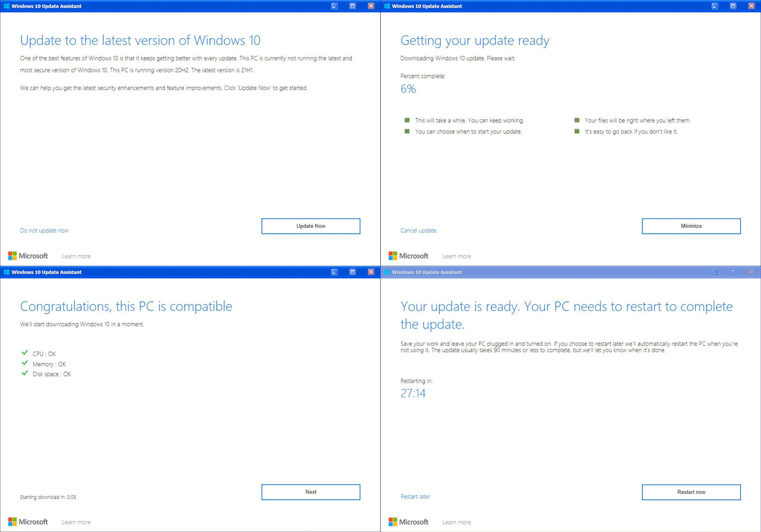Minimize Getting your update ready window via title bar
761x532 pixels.
click(715, 6)
